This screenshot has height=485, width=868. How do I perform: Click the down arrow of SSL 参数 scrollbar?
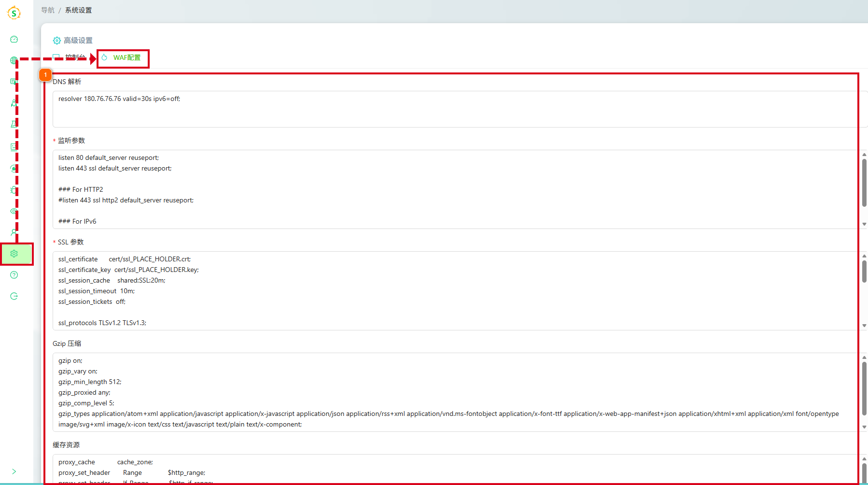pyautogui.click(x=864, y=326)
